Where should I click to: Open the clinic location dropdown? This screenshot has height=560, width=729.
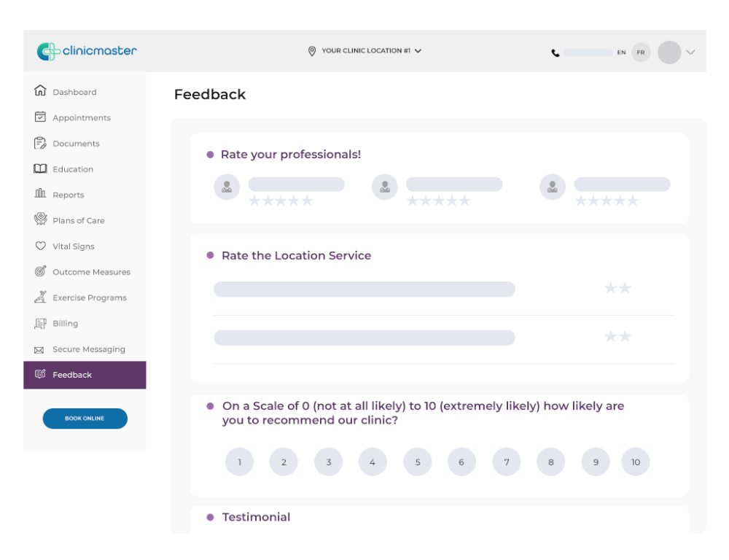click(363, 50)
